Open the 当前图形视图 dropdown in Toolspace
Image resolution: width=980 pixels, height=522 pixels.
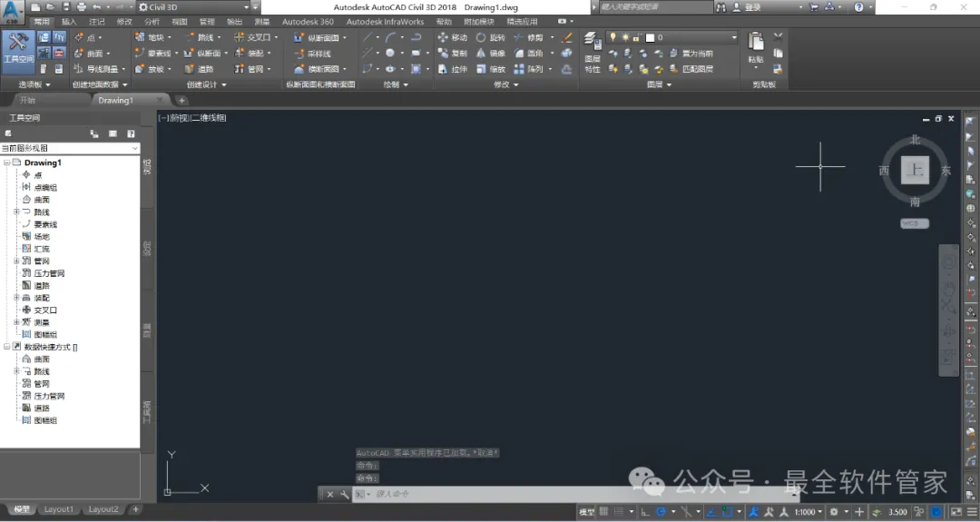(70, 148)
